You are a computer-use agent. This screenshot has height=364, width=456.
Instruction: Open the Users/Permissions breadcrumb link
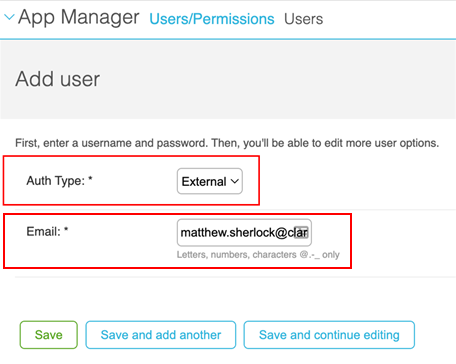click(x=212, y=19)
